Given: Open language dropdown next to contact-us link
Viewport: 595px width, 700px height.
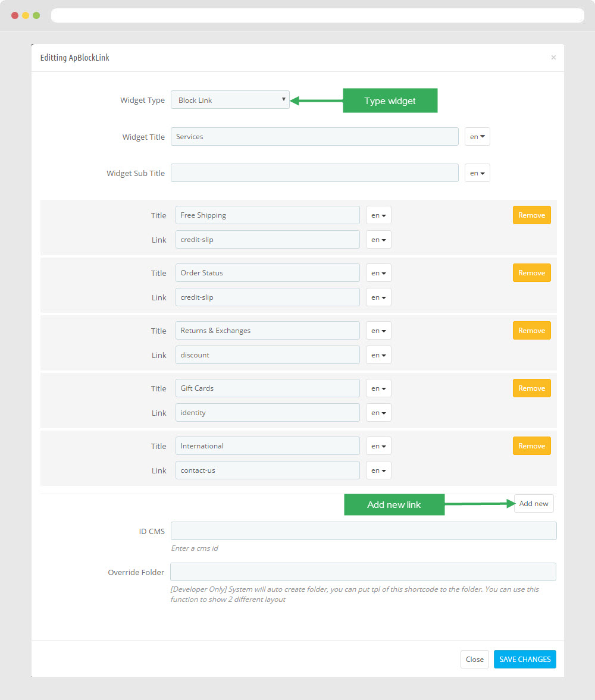Looking at the screenshot, I should 378,470.
